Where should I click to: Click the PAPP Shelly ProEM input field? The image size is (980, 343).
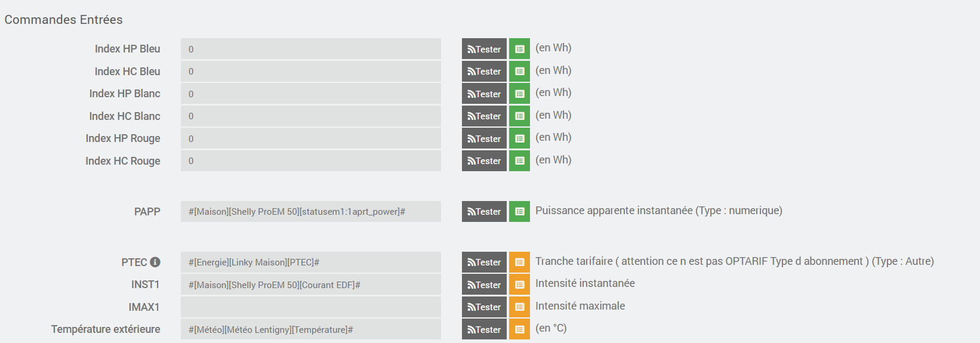click(x=311, y=211)
